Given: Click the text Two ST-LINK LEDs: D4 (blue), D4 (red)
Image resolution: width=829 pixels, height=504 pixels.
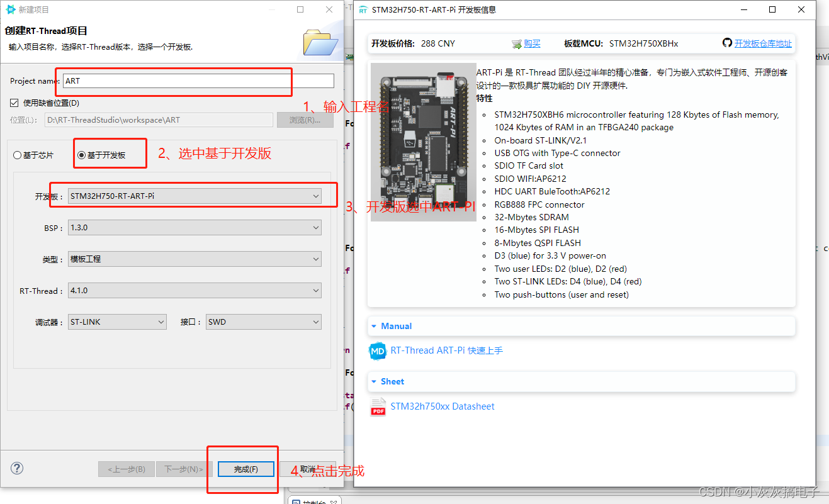Looking at the screenshot, I should click(x=568, y=282).
